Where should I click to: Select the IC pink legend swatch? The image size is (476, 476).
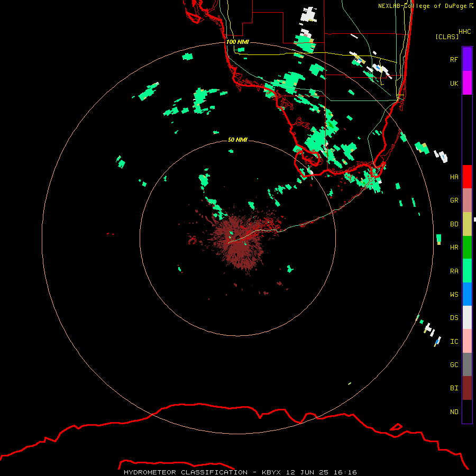(x=467, y=341)
